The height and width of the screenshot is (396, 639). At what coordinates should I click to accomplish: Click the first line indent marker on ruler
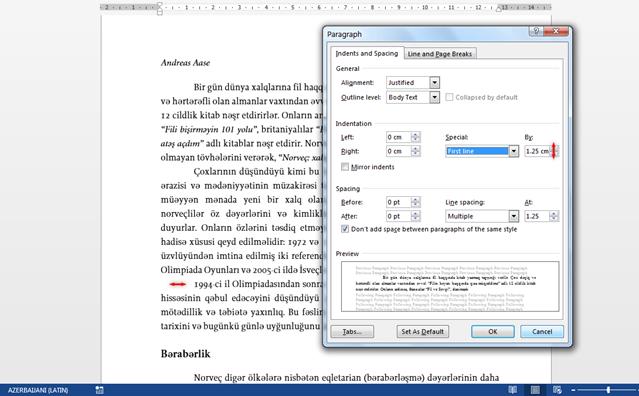[160, 5]
